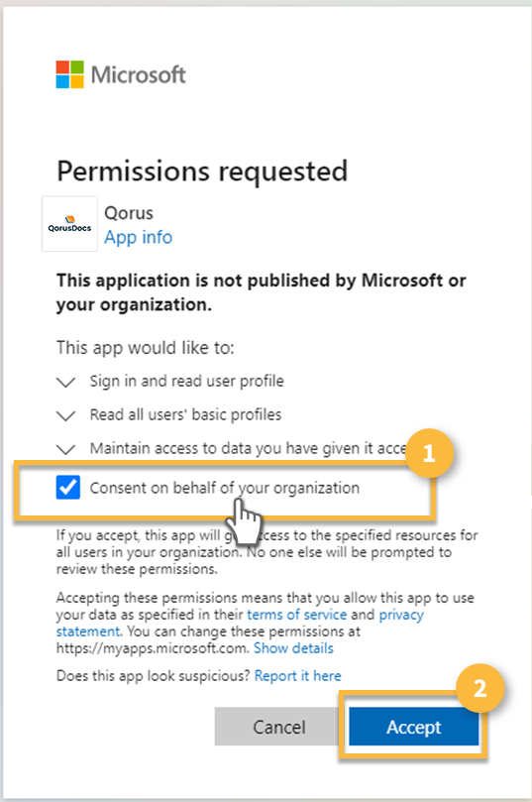The height and width of the screenshot is (802, 532).
Task: Open the terms of service link
Action: point(296,615)
